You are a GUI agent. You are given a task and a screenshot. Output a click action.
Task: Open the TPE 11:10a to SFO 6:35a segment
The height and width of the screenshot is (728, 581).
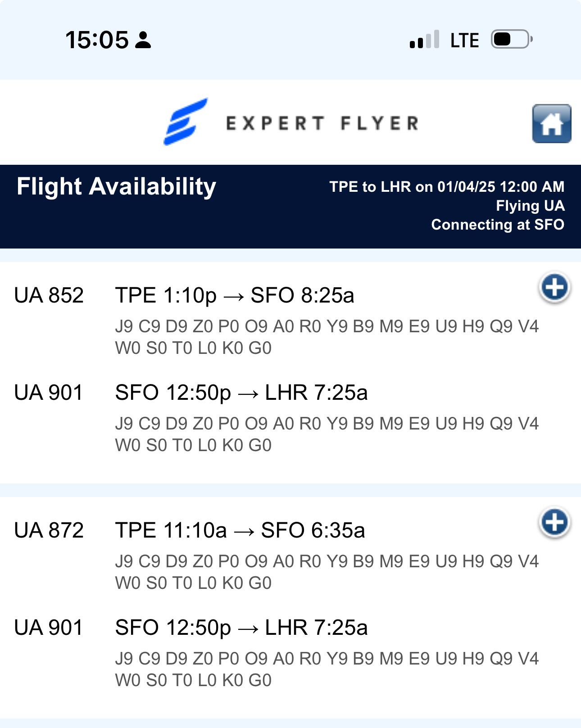click(240, 531)
